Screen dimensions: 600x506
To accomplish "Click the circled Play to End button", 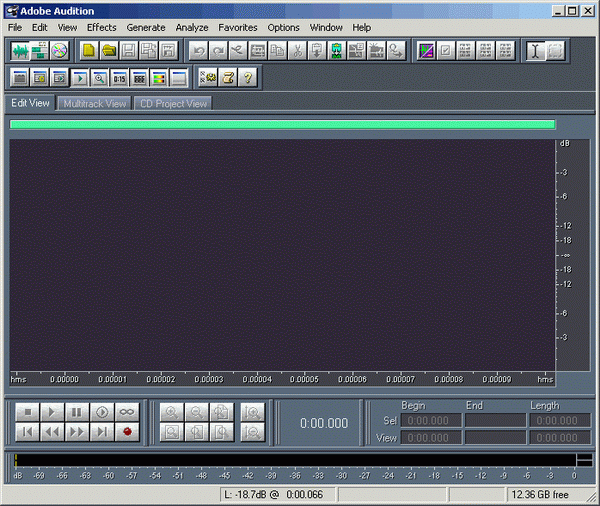I will pos(102,412).
